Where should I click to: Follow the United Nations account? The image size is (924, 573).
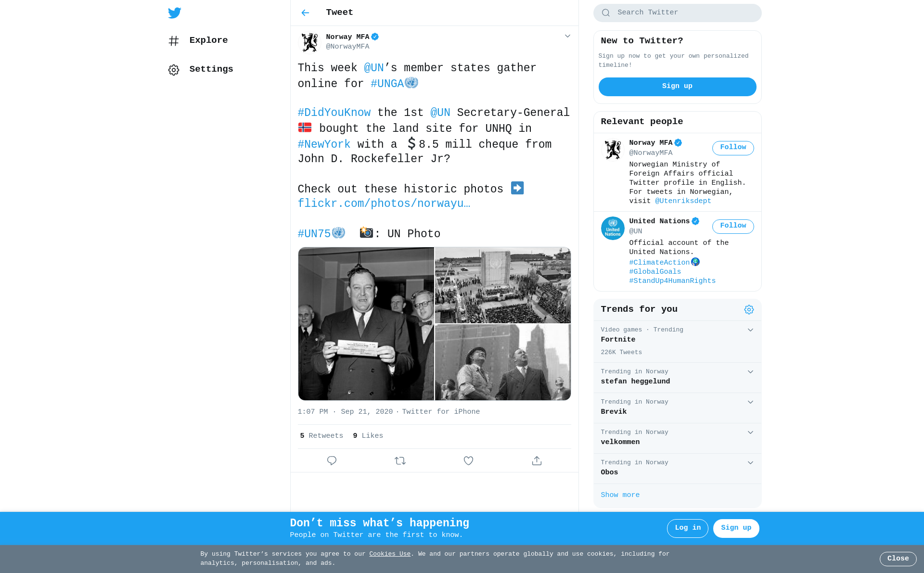[733, 227]
